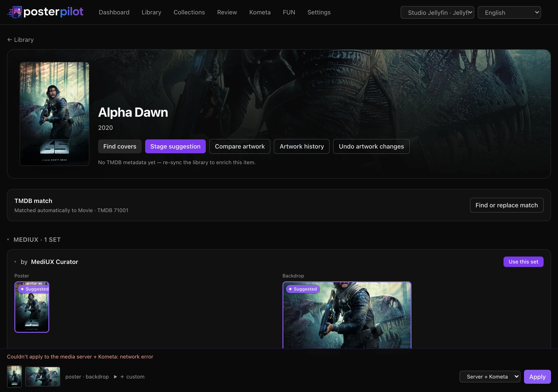Viewport: 558px width, 392px height.
Task: Open the Dashboard page
Action: click(x=114, y=12)
